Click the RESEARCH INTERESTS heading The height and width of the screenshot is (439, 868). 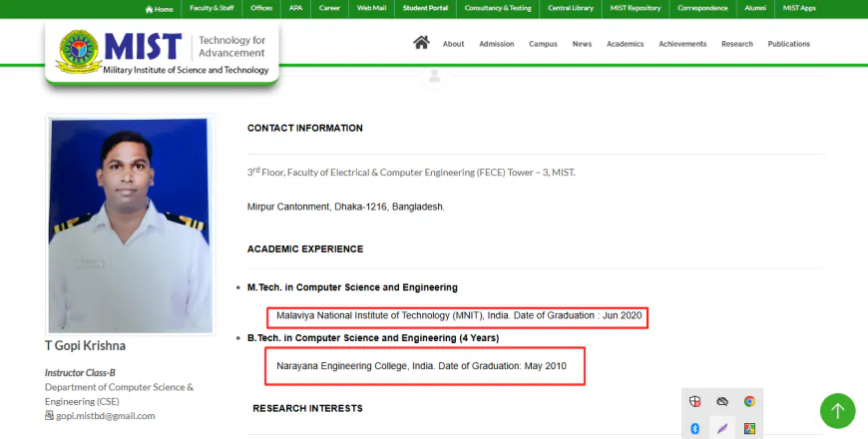click(307, 408)
